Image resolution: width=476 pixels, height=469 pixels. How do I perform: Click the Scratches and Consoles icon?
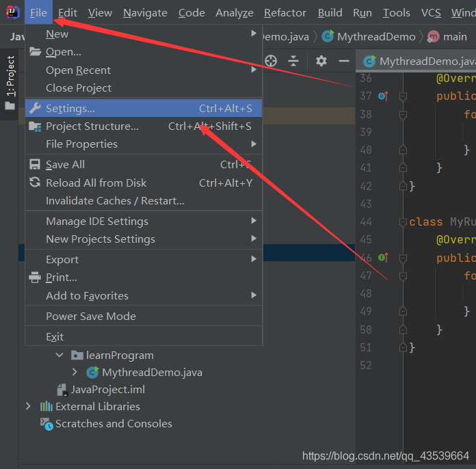tap(47, 424)
